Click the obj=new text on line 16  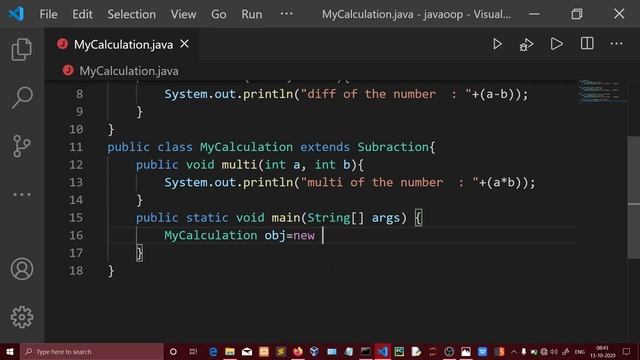(x=289, y=236)
